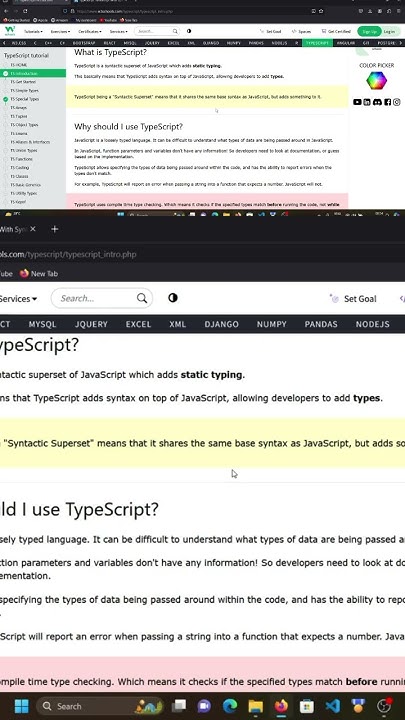Open TS HOME in the sidebar
This screenshot has width=405, height=720.
pyautogui.click(x=19, y=65)
